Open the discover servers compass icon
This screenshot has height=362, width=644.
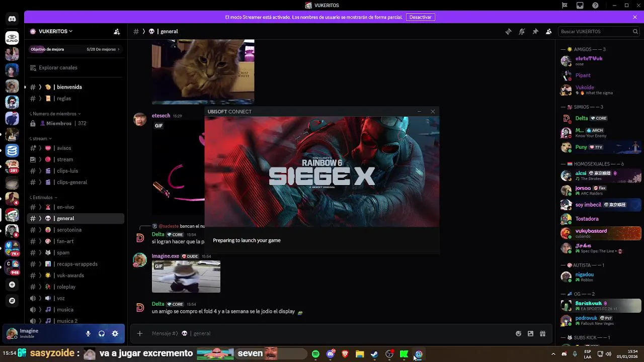tap(12, 301)
